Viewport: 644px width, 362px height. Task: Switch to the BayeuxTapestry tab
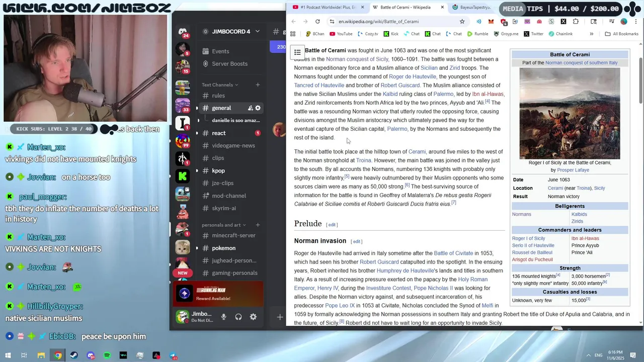471,7
